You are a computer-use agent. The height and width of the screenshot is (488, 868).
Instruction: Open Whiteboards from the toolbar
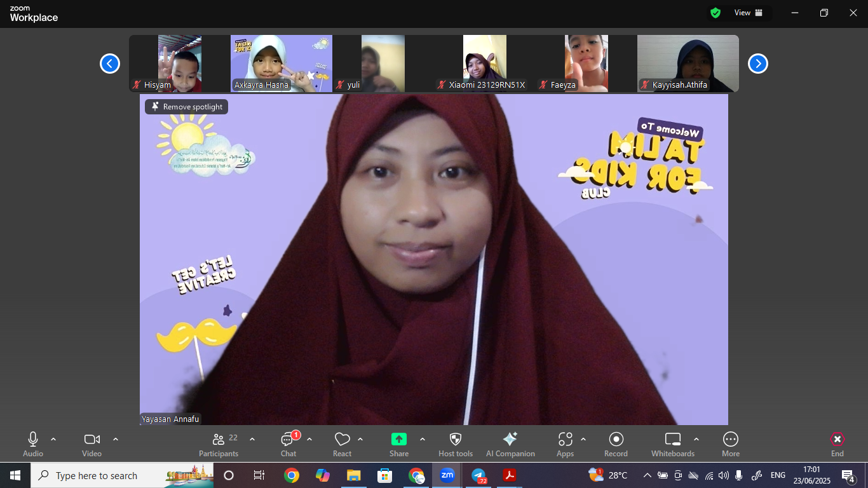(x=672, y=440)
